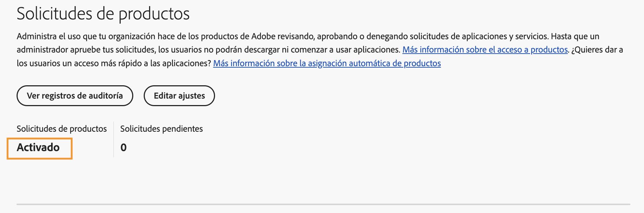The image size is (644, 213).
Task: Open settings with the "Editar ajustes" button
Action: click(179, 96)
